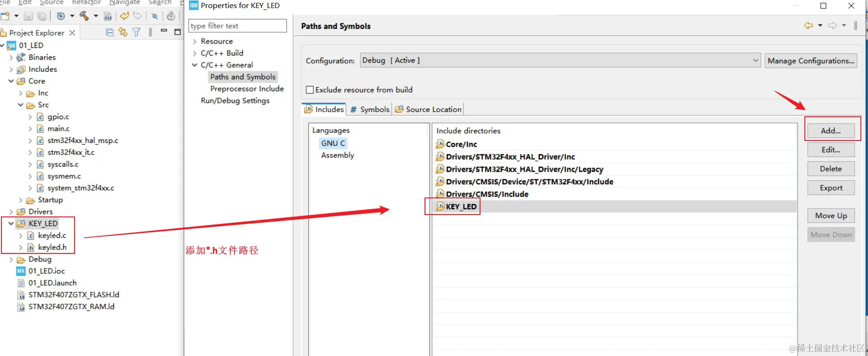Click the type filter text field
868x356 pixels.
[237, 26]
